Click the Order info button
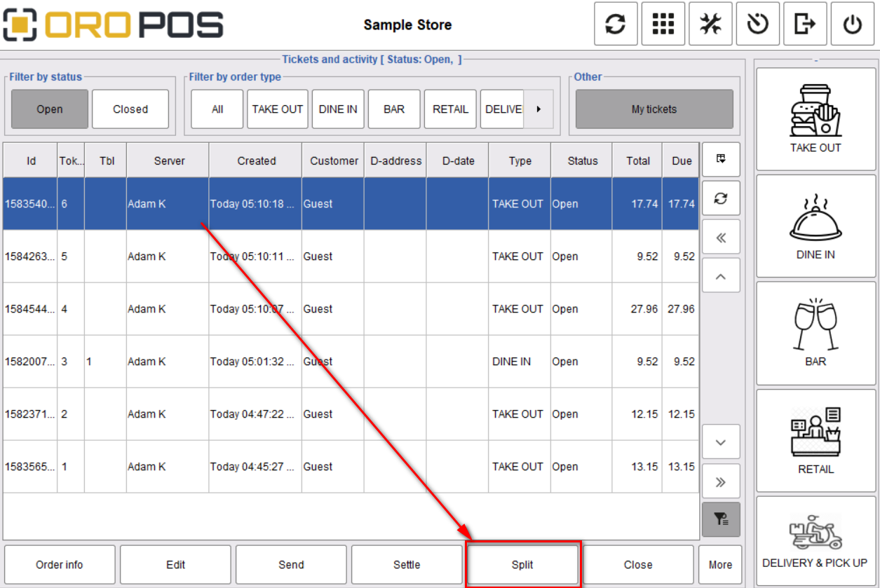 pyautogui.click(x=60, y=565)
